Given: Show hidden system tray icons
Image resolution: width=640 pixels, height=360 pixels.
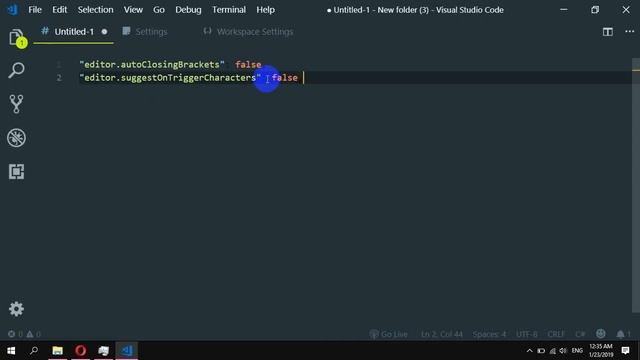Looking at the screenshot, I should 529,351.
